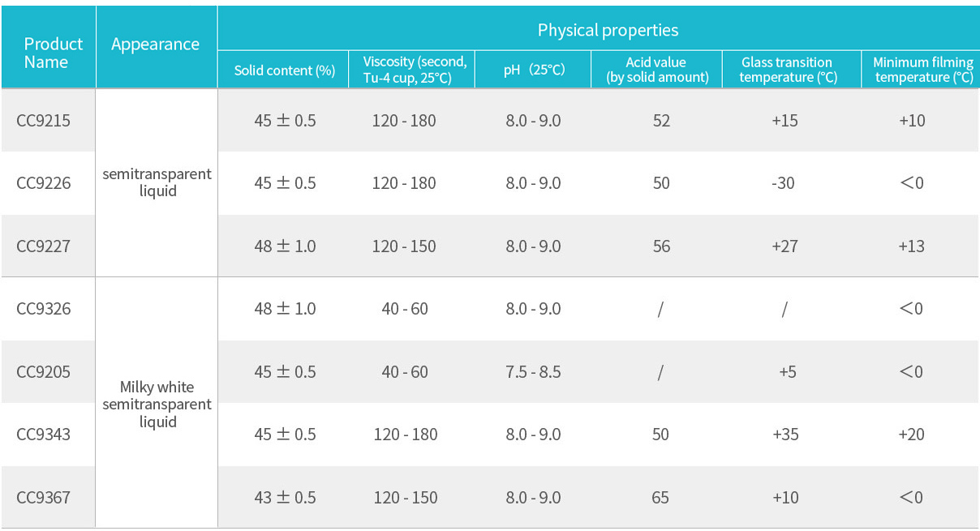Select the CC9226 product cell
The image size is (980, 531).
click(x=44, y=183)
